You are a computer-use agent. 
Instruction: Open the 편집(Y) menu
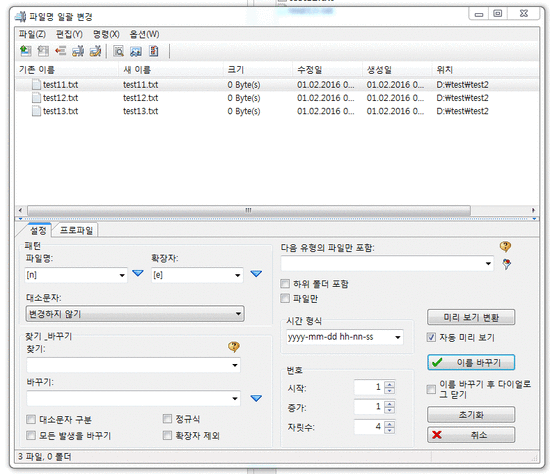click(x=69, y=34)
